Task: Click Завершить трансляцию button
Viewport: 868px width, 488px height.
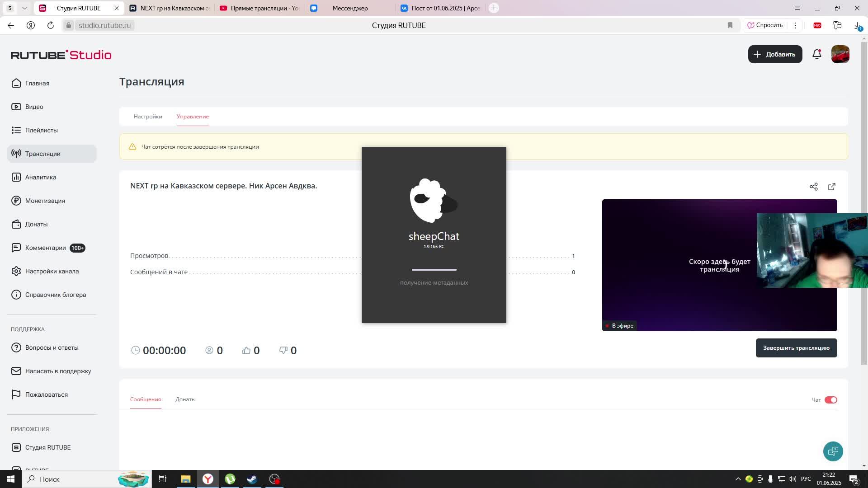Action: tap(796, 348)
